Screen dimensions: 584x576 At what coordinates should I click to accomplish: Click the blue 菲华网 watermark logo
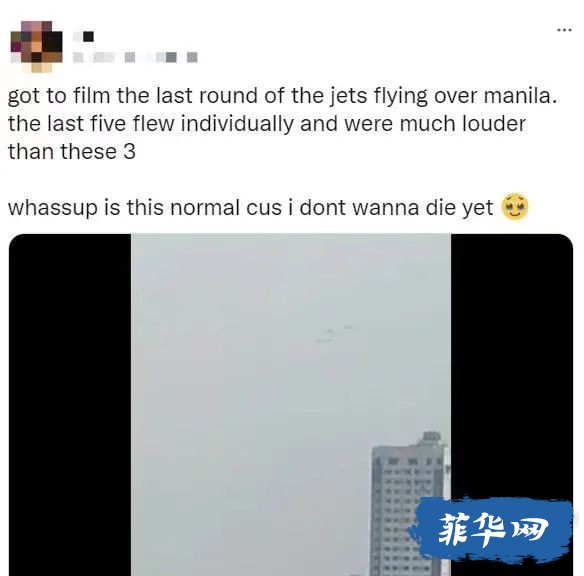tap(492, 528)
